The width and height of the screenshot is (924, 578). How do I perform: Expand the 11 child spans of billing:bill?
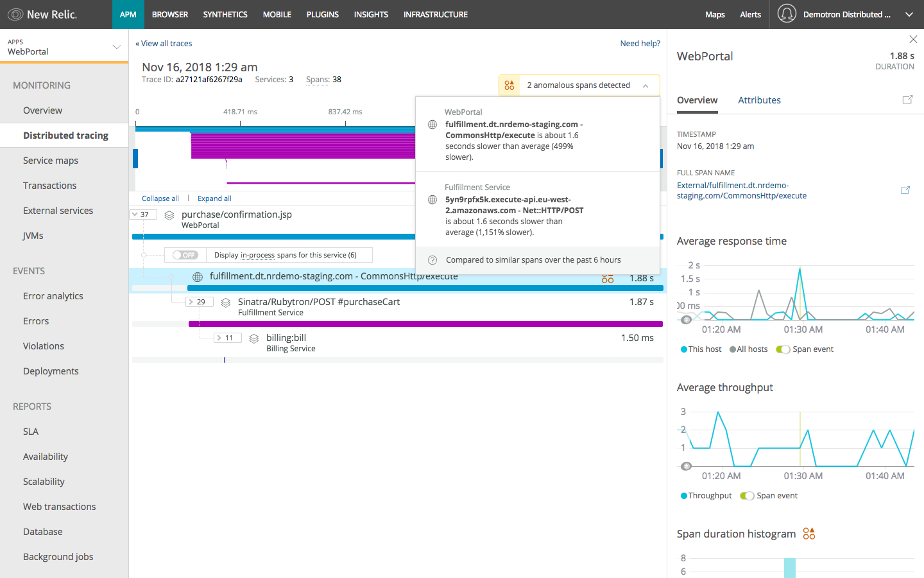[228, 338]
